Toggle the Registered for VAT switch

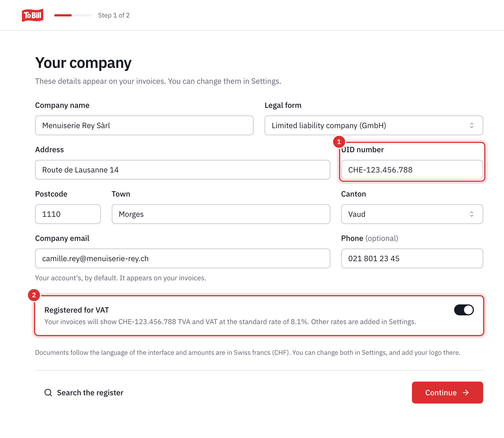point(464,310)
